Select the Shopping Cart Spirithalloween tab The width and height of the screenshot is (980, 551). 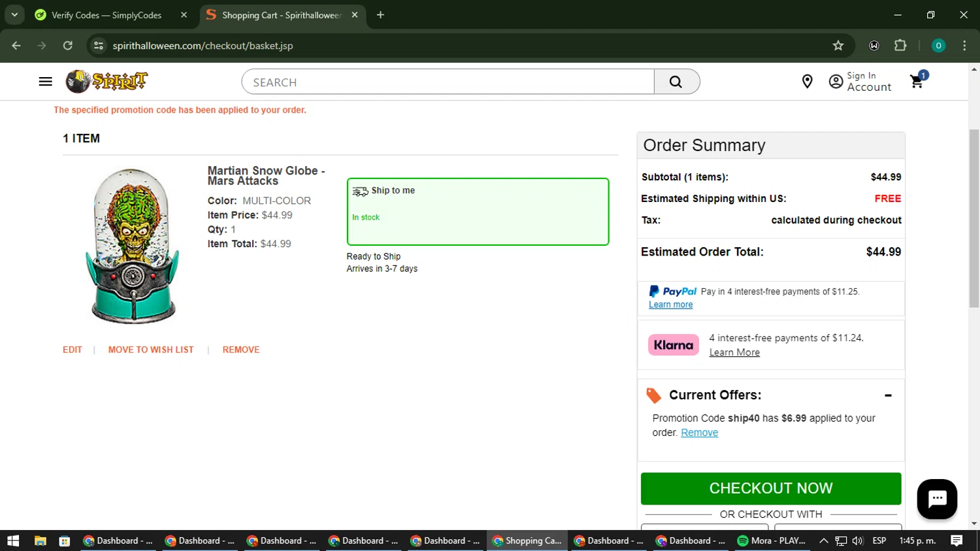pos(282,15)
